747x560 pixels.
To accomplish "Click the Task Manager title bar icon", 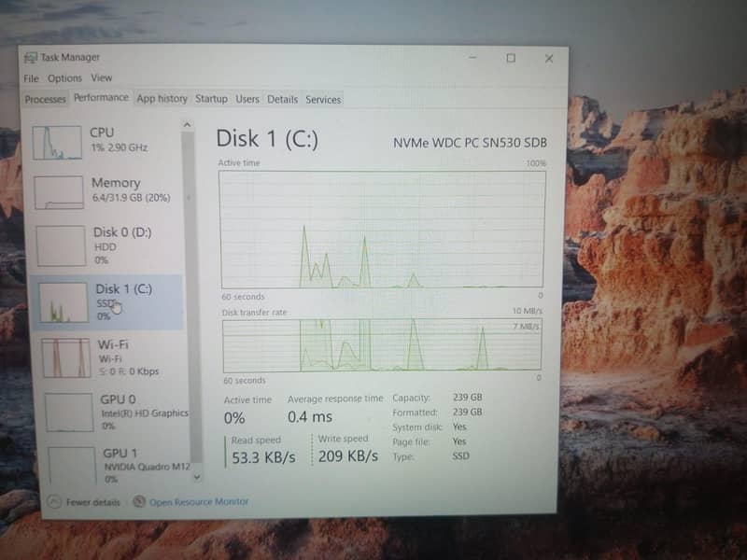I will coord(31,58).
